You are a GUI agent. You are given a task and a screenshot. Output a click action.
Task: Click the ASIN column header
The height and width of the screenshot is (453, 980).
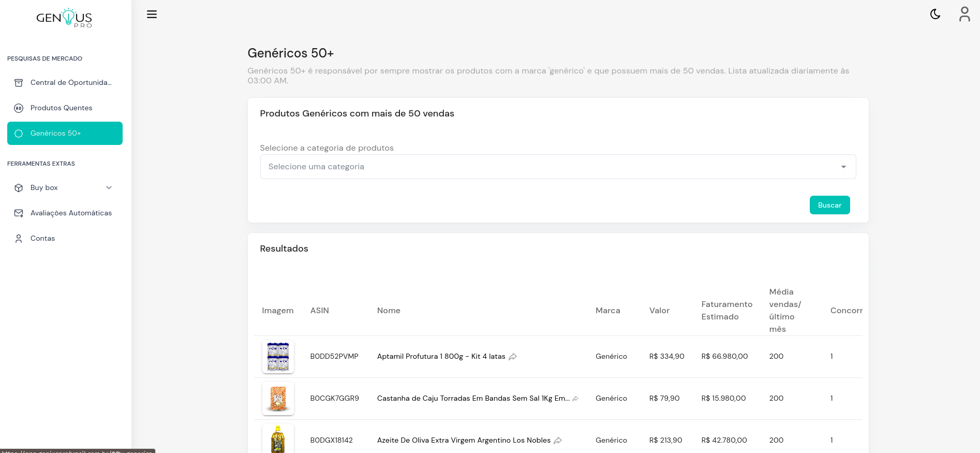(x=319, y=311)
